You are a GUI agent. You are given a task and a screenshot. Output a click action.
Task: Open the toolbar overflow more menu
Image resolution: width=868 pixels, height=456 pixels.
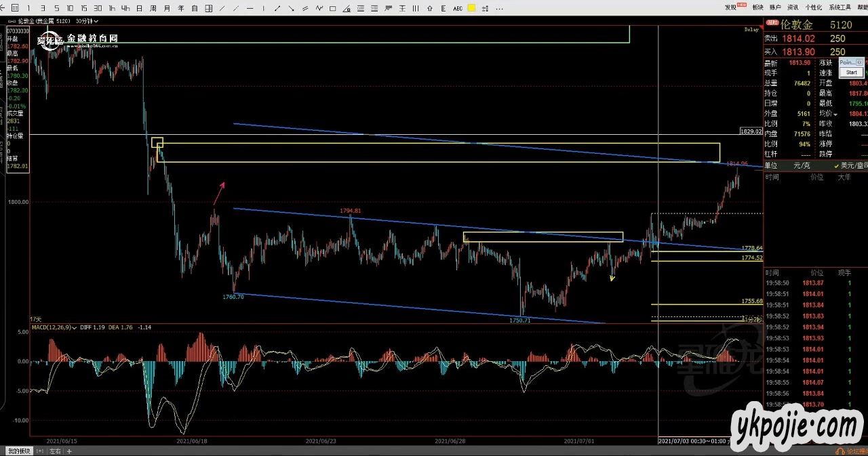pos(500,8)
